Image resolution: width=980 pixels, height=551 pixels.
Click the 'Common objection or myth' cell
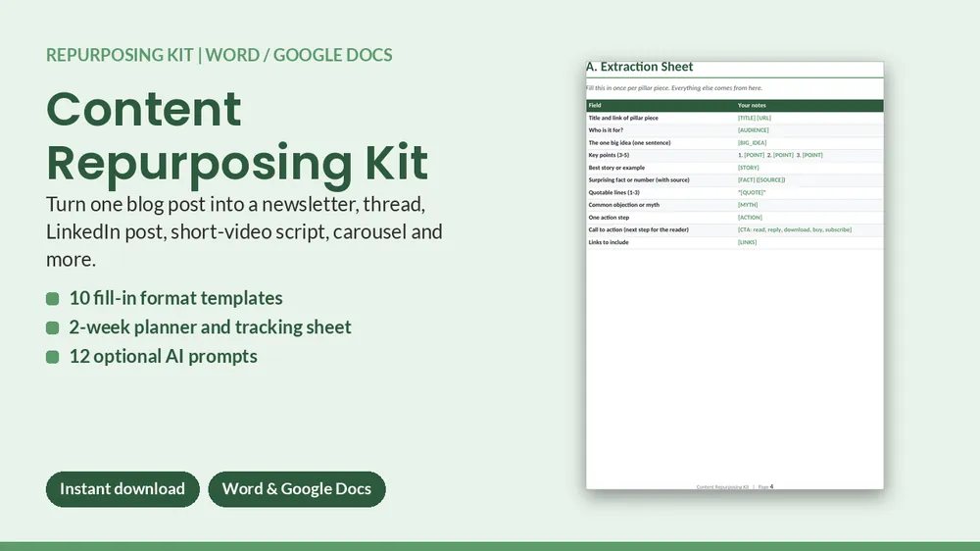coord(623,205)
